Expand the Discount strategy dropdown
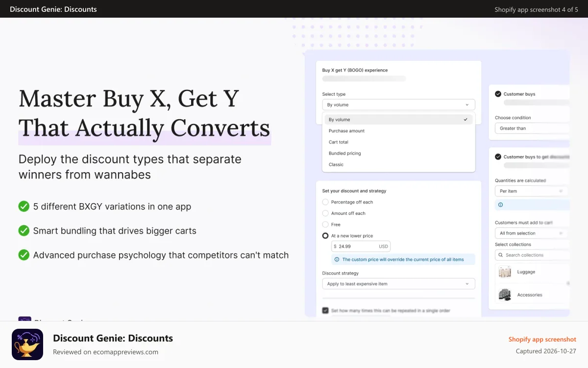The width and height of the screenshot is (588, 368). (x=398, y=284)
